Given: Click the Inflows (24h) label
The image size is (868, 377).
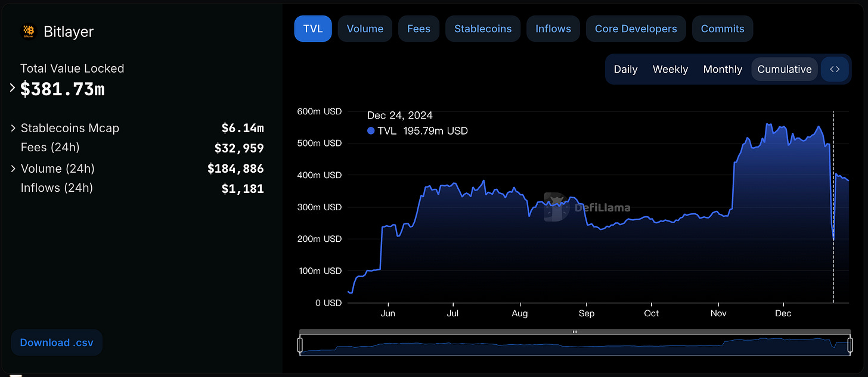Looking at the screenshot, I should tap(57, 188).
